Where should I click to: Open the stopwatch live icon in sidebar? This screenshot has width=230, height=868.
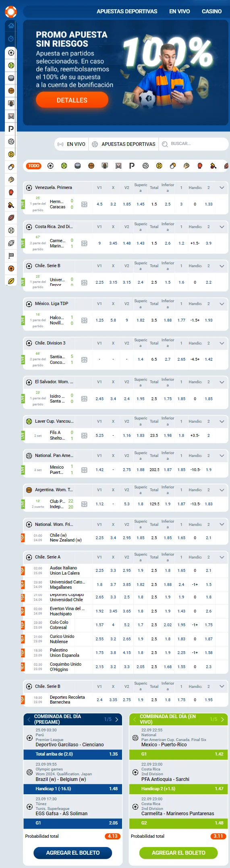pos(11,39)
